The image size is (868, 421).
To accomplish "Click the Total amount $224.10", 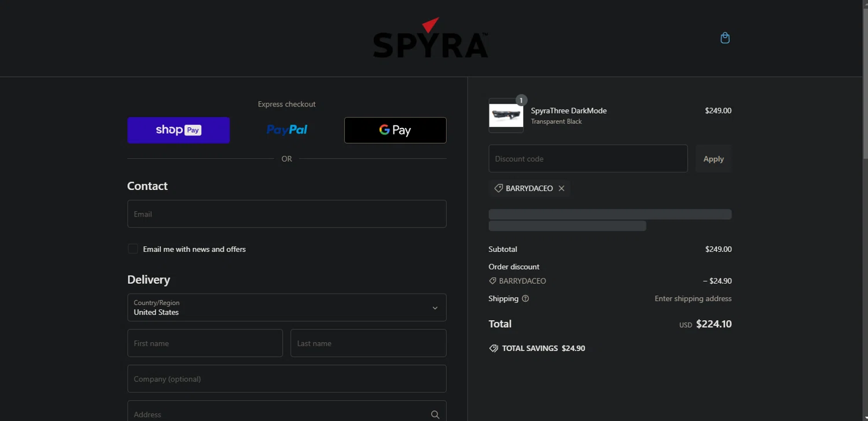I will point(713,324).
